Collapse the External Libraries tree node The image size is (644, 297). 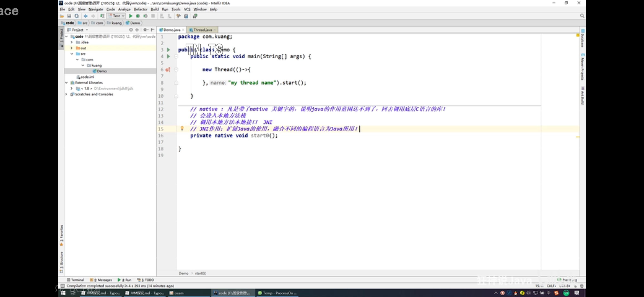pyautogui.click(x=66, y=83)
